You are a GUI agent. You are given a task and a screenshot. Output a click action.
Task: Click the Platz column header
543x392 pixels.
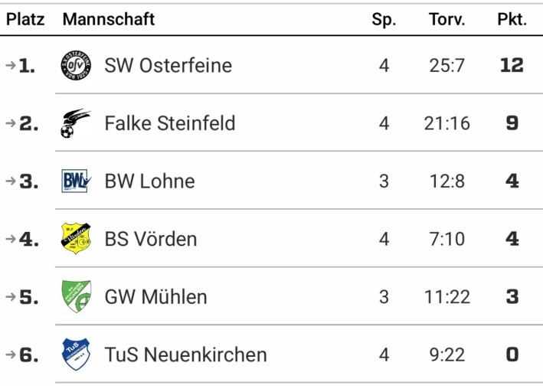point(25,20)
